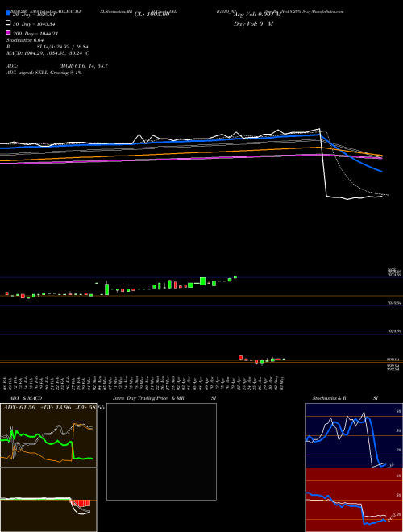Click the ADX (MGR) values line

[57, 66]
